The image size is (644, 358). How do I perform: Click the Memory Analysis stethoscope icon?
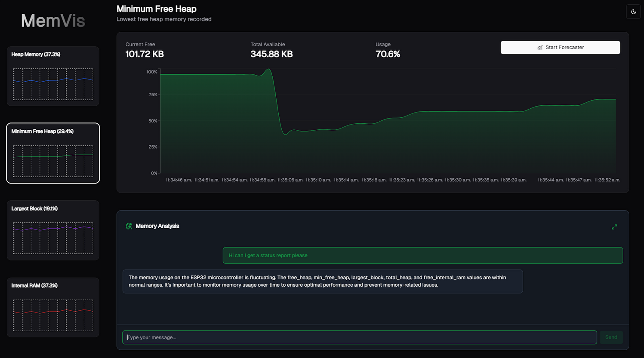(x=129, y=226)
